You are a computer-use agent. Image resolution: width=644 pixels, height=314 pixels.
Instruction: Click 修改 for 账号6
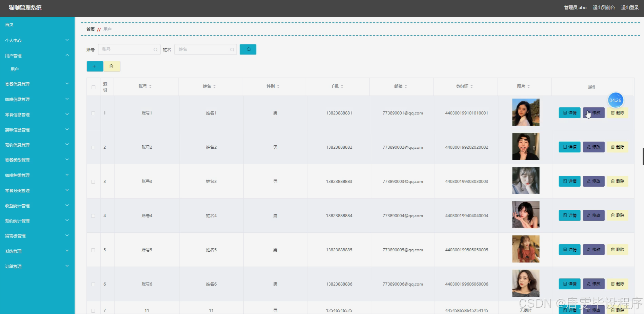tap(593, 284)
